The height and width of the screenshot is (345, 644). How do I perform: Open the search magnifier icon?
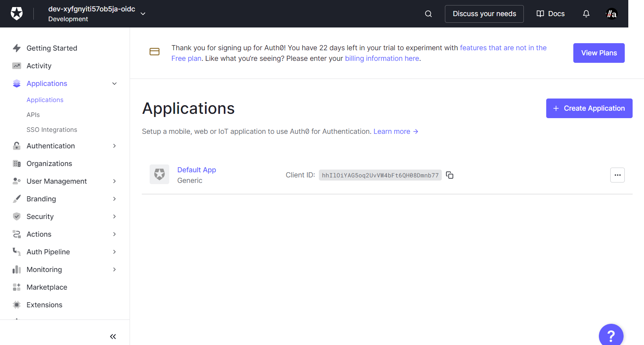(428, 14)
